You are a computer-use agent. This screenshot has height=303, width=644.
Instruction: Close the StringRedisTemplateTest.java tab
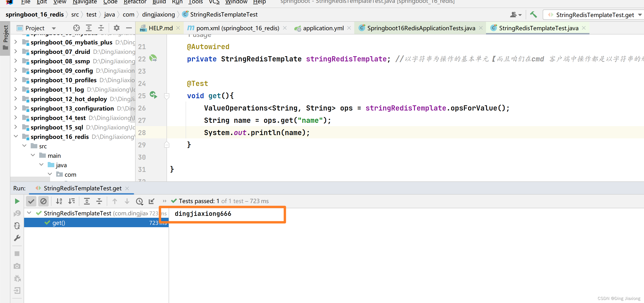point(584,28)
